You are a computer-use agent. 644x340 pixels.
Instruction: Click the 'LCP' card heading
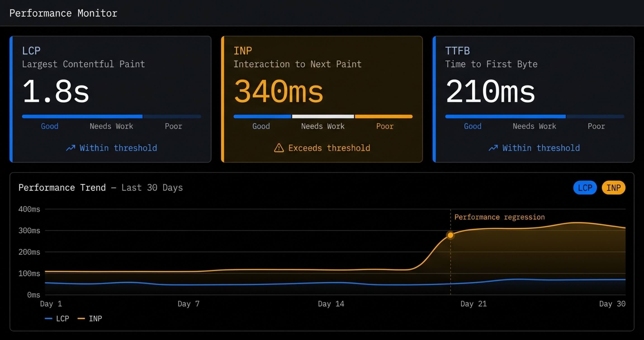point(31,51)
